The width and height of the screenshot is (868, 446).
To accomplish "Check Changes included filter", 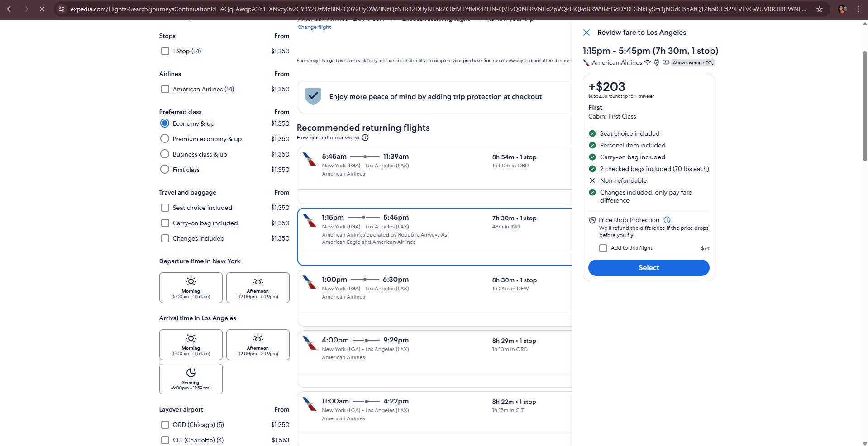I will [x=165, y=238].
